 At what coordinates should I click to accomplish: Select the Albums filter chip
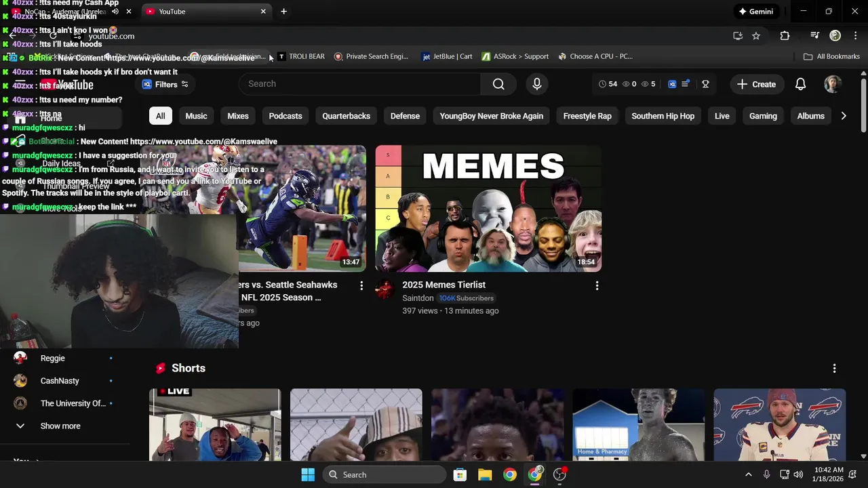point(810,116)
